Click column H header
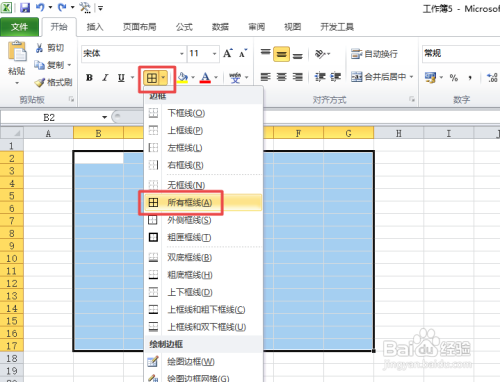 pos(399,134)
